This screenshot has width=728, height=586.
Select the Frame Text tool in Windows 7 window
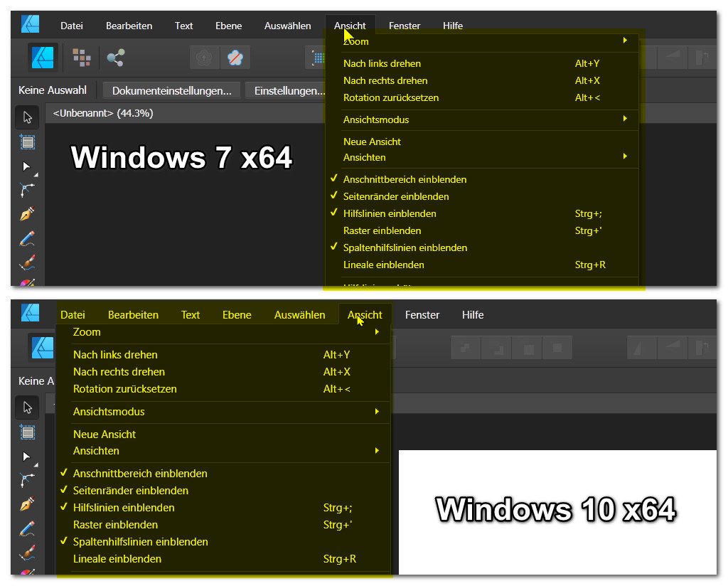coord(28,142)
